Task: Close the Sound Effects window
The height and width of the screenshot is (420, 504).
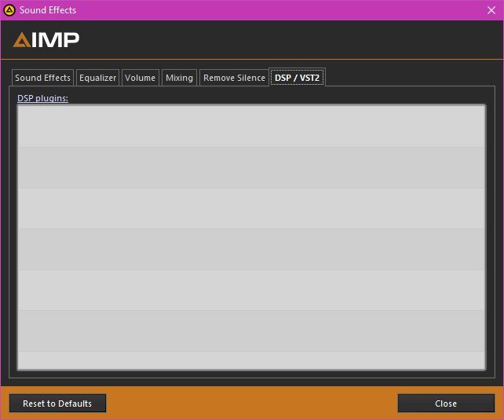Action: tap(491, 10)
